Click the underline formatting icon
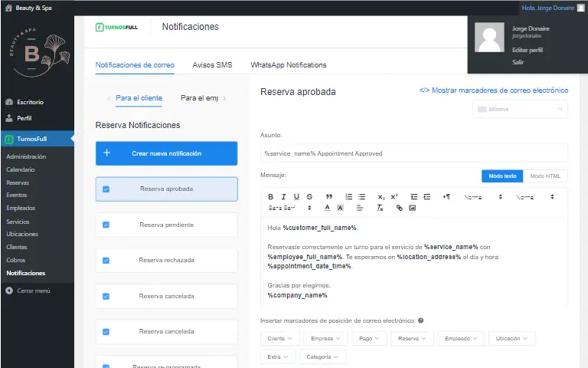 296,197
